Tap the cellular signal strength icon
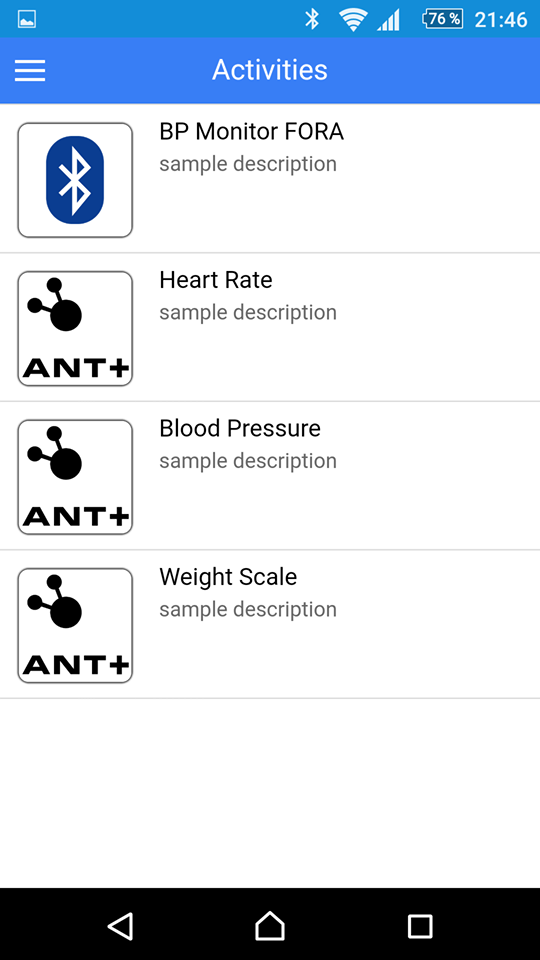Viewport: 540px width, 960px height. point(388,20)
